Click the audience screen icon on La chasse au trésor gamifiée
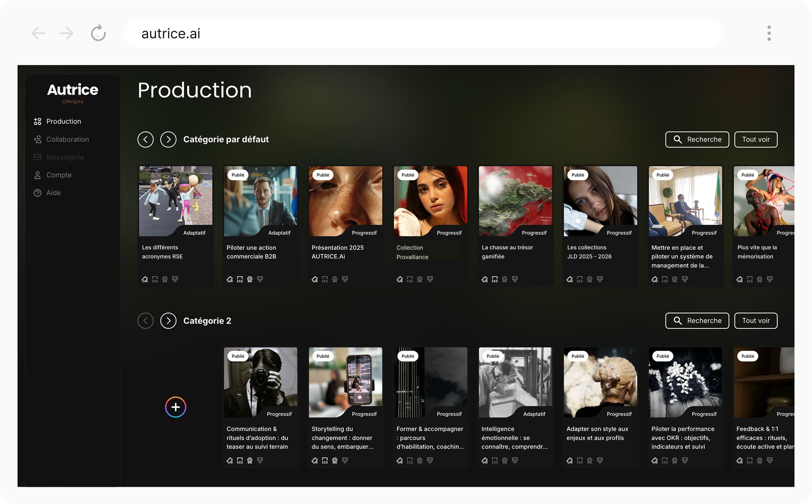This screenshot has height=504, width=812. [x=495, y=279]
